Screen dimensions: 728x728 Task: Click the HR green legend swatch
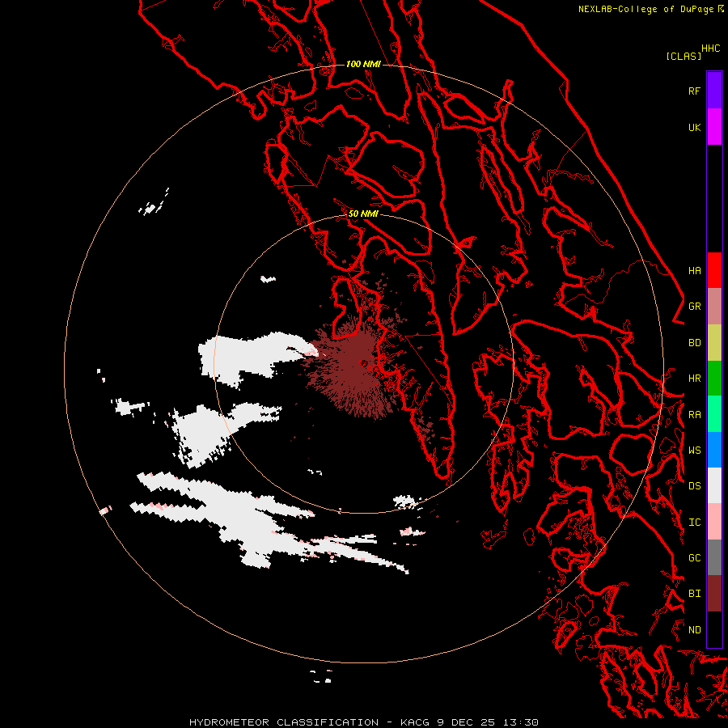point(714,379)
